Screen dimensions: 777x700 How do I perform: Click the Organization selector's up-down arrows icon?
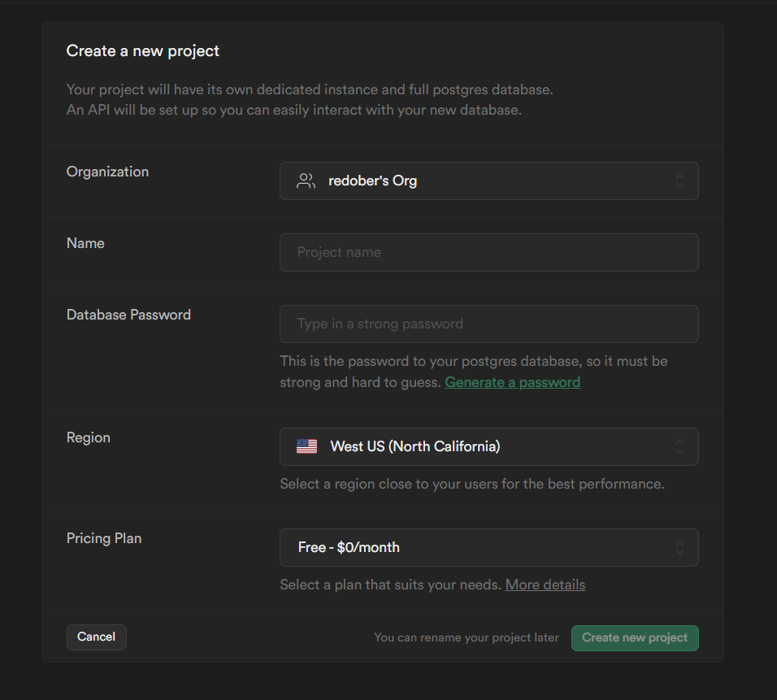(679, 181)
